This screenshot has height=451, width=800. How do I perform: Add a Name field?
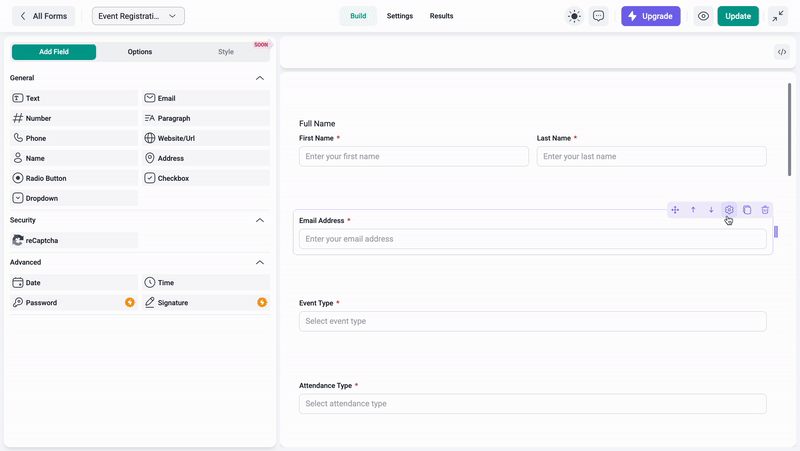[x=74, y=158]
